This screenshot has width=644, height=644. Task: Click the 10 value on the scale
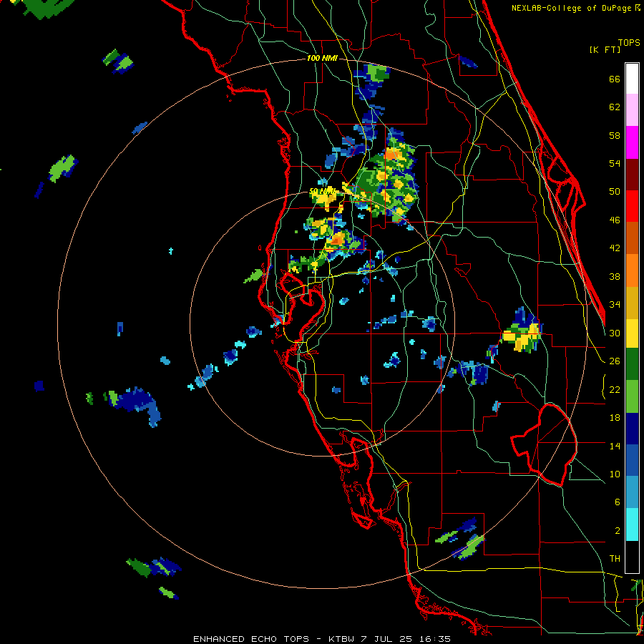(x=615, y=474)
